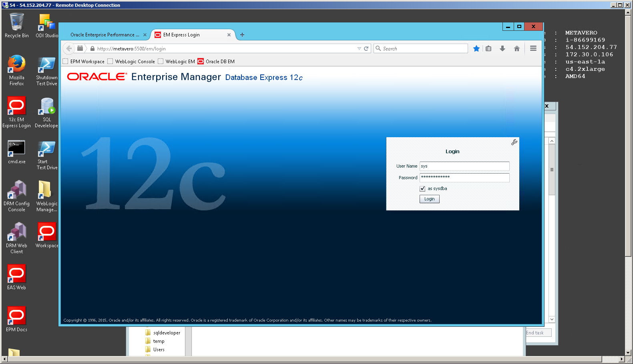The width and height of the screenshot is (633, 364).
Task: Focus the User Name field
Action: coord(464,166)
